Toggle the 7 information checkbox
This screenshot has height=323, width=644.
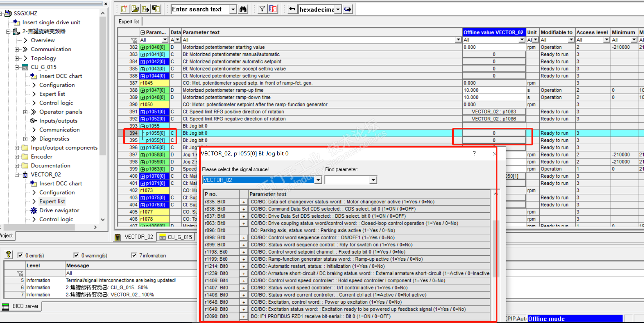pyautogui.click(x=134, y=255)
